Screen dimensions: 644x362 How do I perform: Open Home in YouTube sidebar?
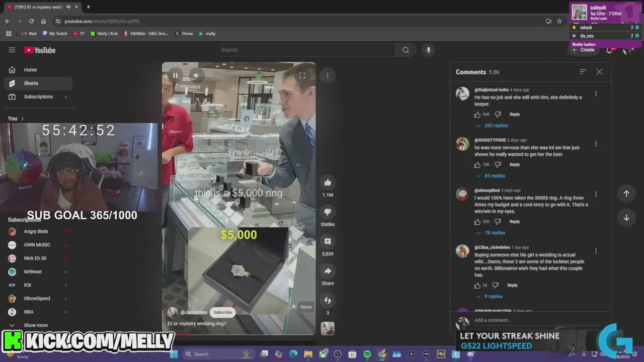pyautogui.click(x=38, y=70)
